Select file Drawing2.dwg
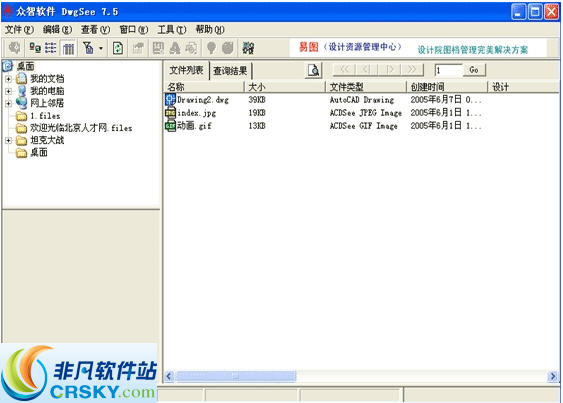The image size is (563, 403). [203, 99]
